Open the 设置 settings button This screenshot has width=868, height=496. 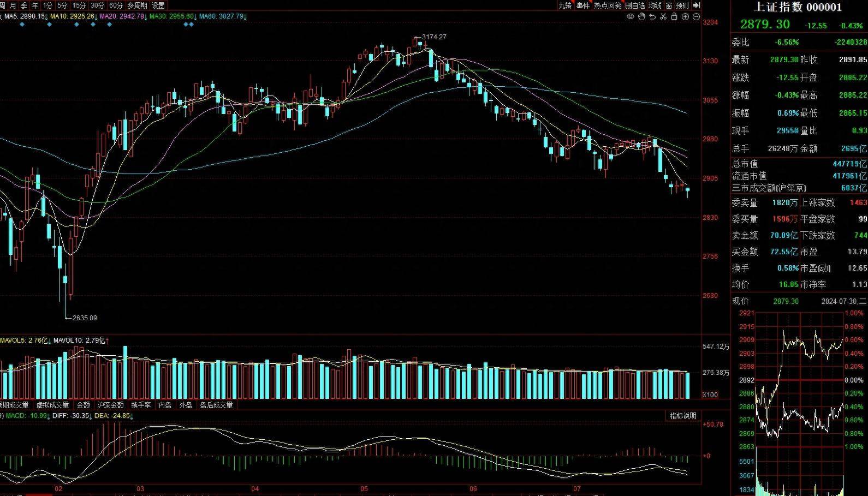[158, 5]
